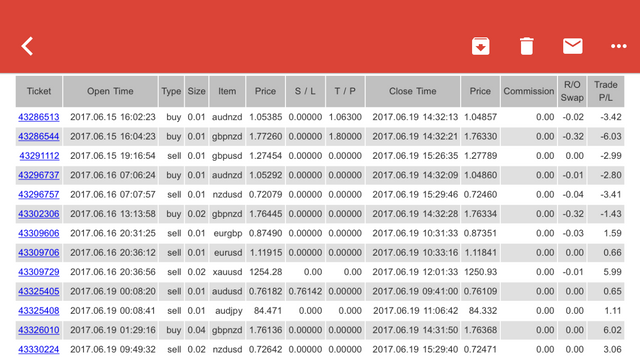The image size is (640, 360).
Task: Select close price 1250.93
Action: click(x=480, y=272)
